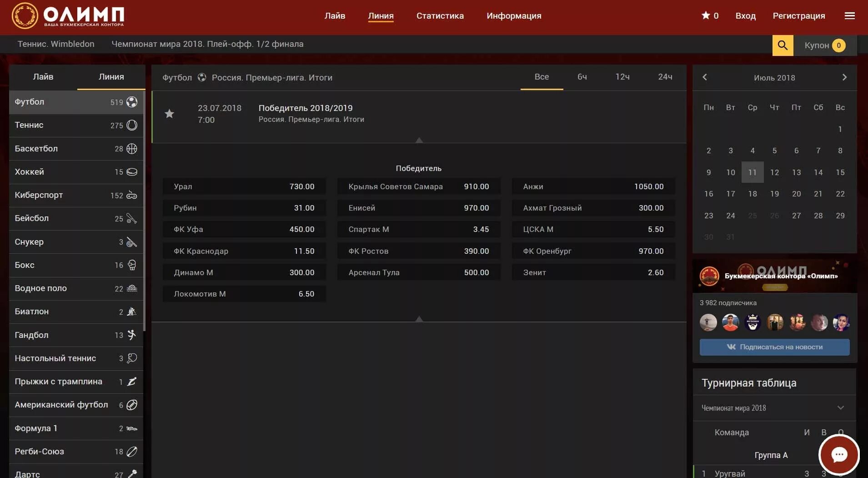868x478 pixels.
Task: Click soccer ball icon in event breadcrumb
Action: tap(202, 77)
